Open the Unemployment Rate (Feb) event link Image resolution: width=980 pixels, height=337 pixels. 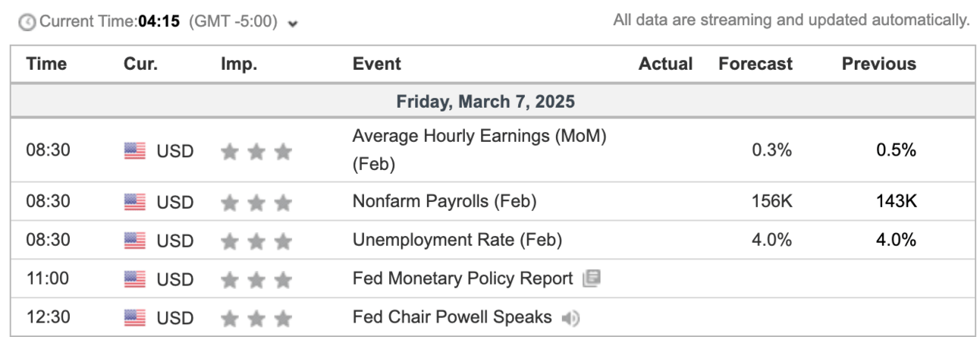pyautogui.click(x=457, y=241)
